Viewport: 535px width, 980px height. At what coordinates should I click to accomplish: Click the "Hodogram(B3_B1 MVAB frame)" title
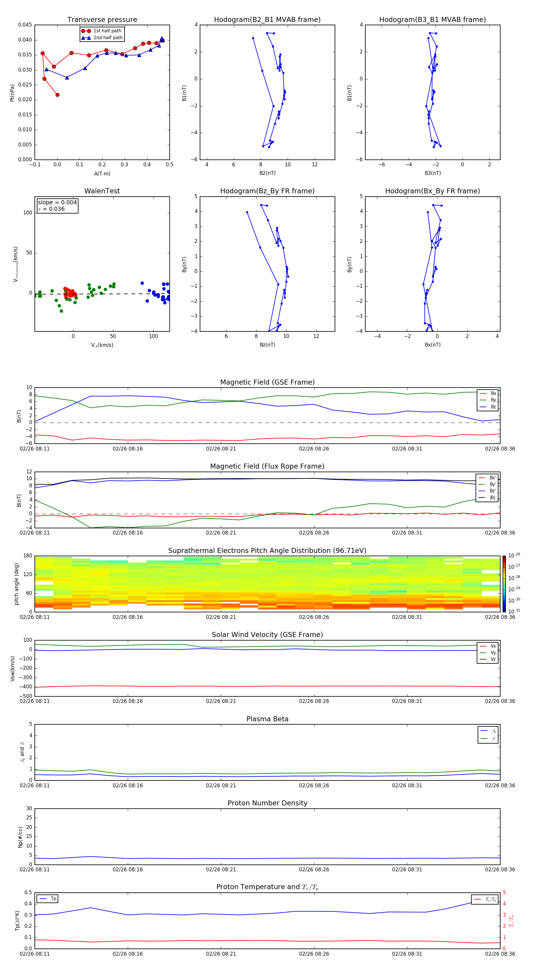[432, 20]
